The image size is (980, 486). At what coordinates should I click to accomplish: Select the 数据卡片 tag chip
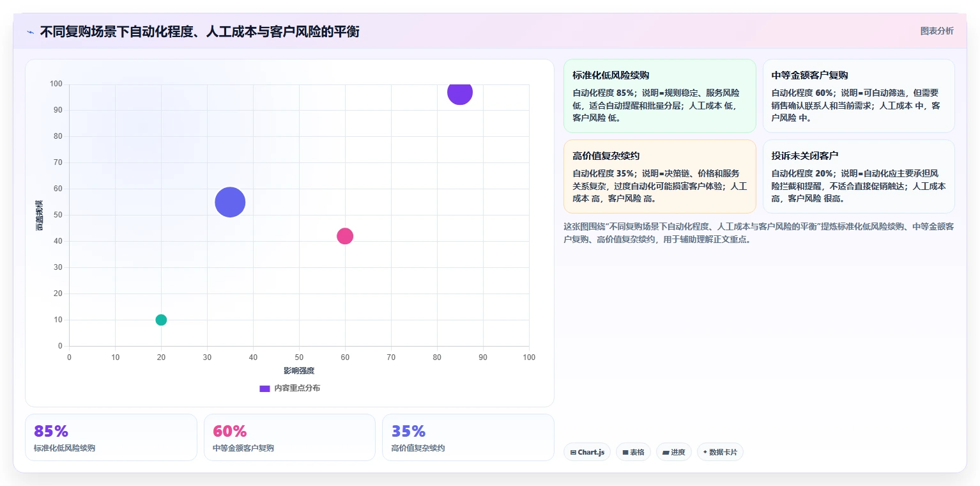click(x=720, y=452)
